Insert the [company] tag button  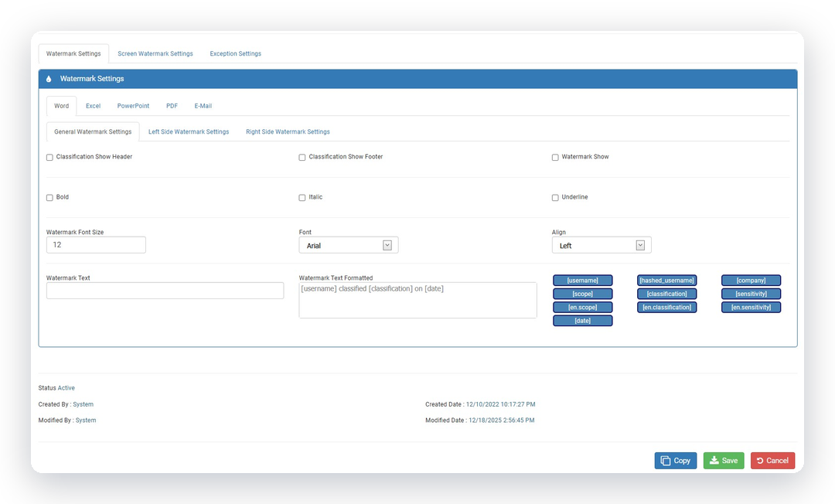751,281
